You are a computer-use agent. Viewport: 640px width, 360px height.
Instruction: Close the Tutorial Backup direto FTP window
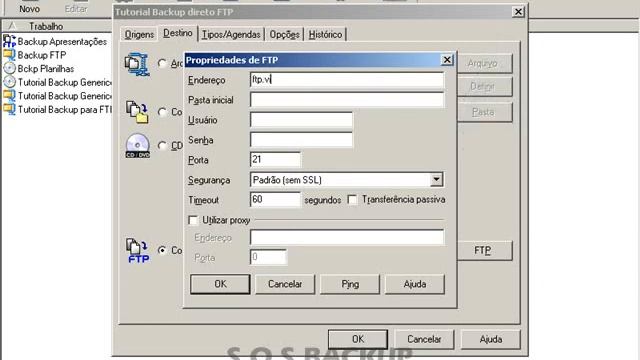(x=518, y=12)
